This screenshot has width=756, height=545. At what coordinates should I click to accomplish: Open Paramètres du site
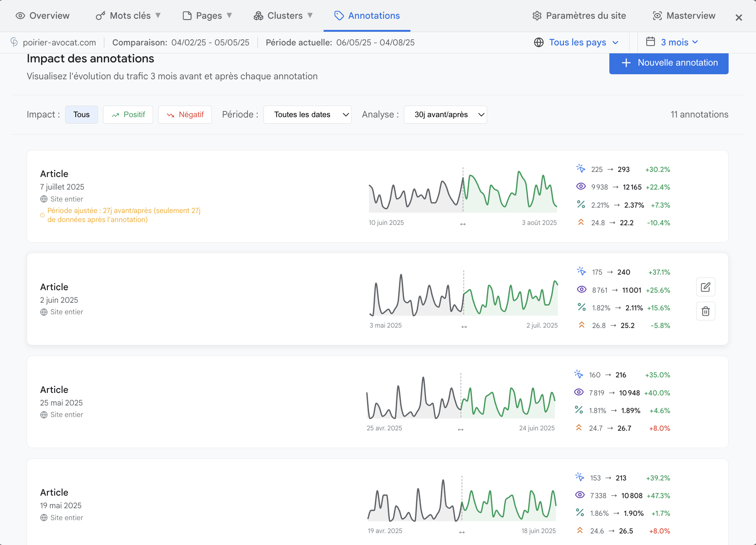pyautogui.click(x=579, y=16)
